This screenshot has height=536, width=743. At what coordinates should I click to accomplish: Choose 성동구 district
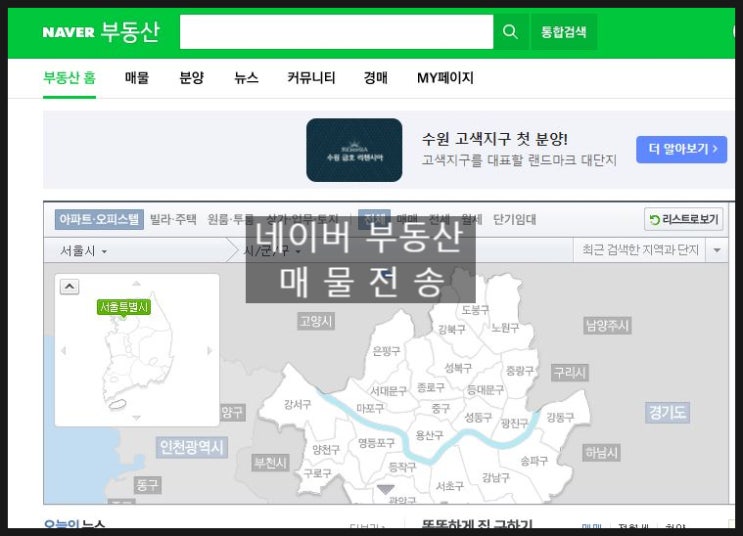(x=478, y=418)
